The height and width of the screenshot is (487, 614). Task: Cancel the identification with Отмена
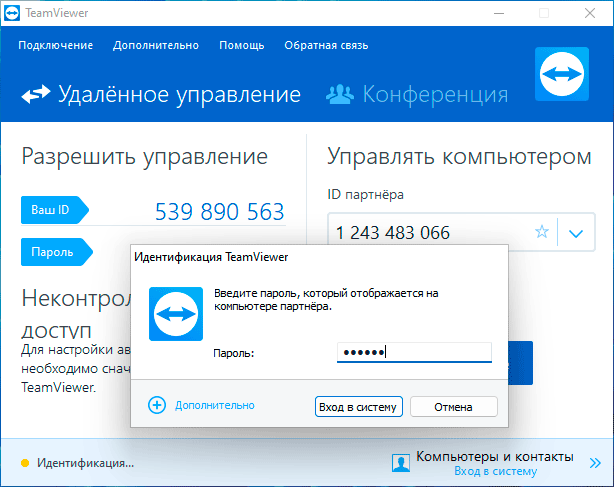click(x=453, y=407)
